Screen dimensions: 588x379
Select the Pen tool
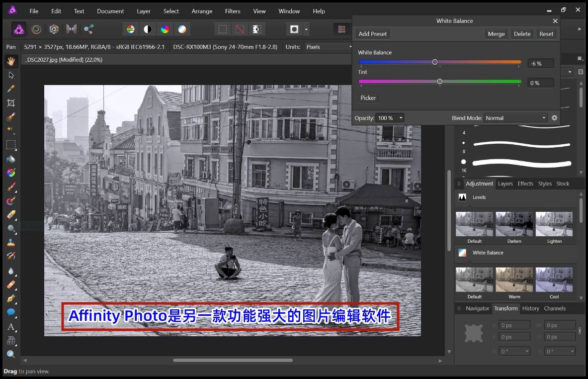pyautogui.click(x=11, y=299)
